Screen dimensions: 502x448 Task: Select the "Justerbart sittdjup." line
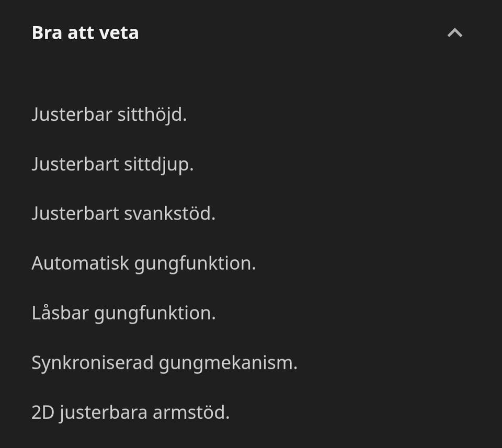[x=112, y=164]
